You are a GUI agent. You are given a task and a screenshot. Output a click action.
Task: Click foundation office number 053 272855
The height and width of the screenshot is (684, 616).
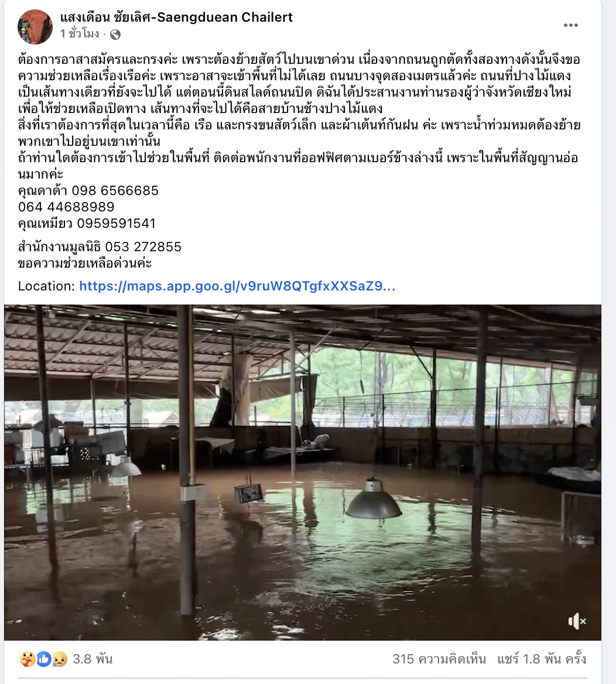(x=143, y=247)
